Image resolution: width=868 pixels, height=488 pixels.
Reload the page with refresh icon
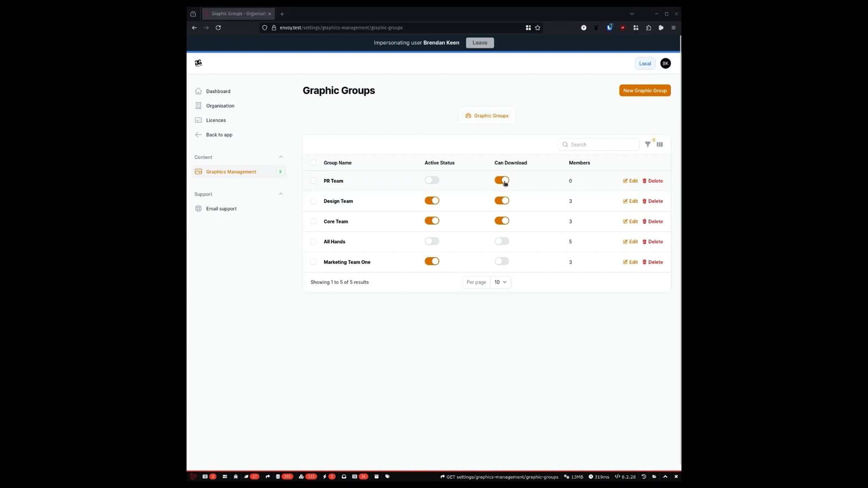218,27
